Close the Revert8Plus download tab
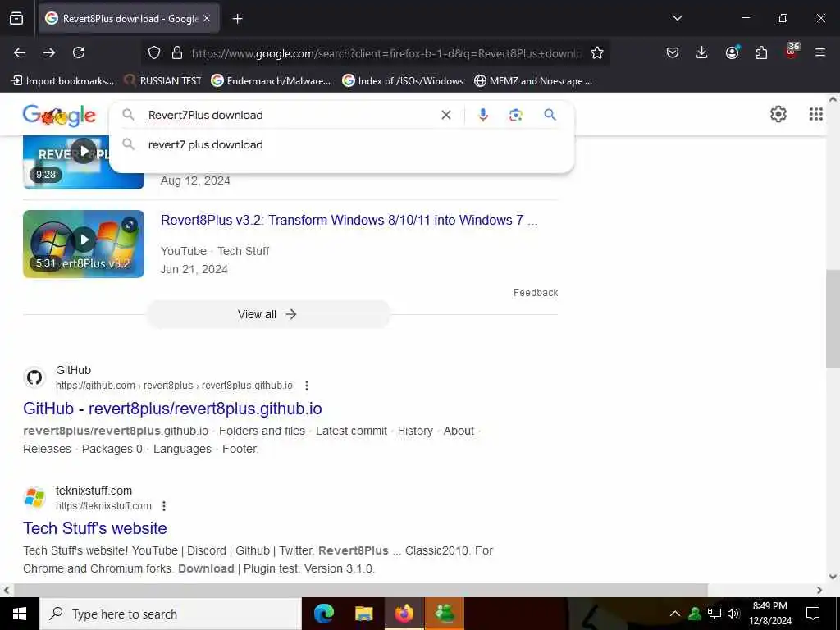This screenshot has width=840, height=630. click(207, 19)
